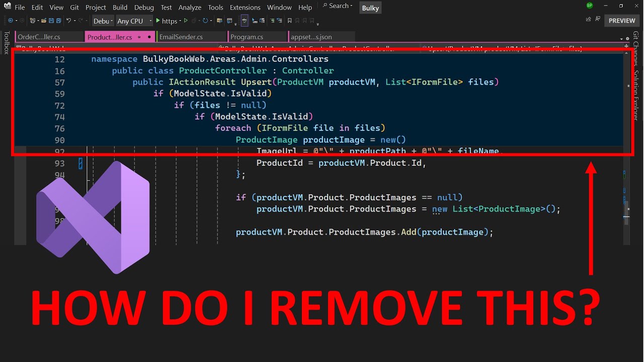Click the PREVIEW button
This screenshot has width=644, height=362.
[622, 21]
